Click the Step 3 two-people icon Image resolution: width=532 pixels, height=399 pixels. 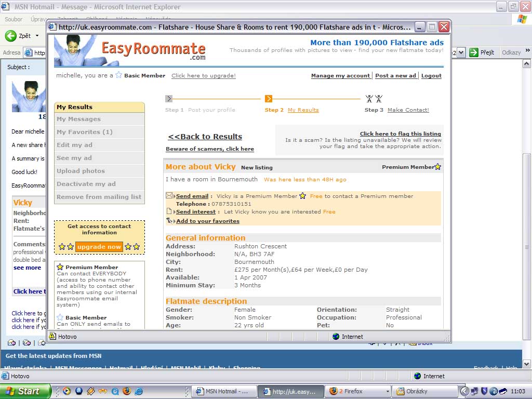pos(374,99)
